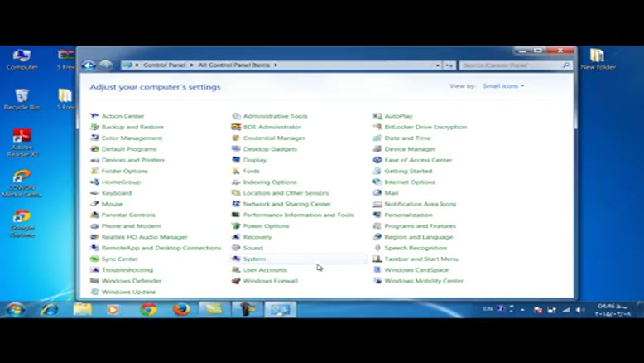
Task: Click the Speech Recognition microphone icon
Action: pos(377,248)
